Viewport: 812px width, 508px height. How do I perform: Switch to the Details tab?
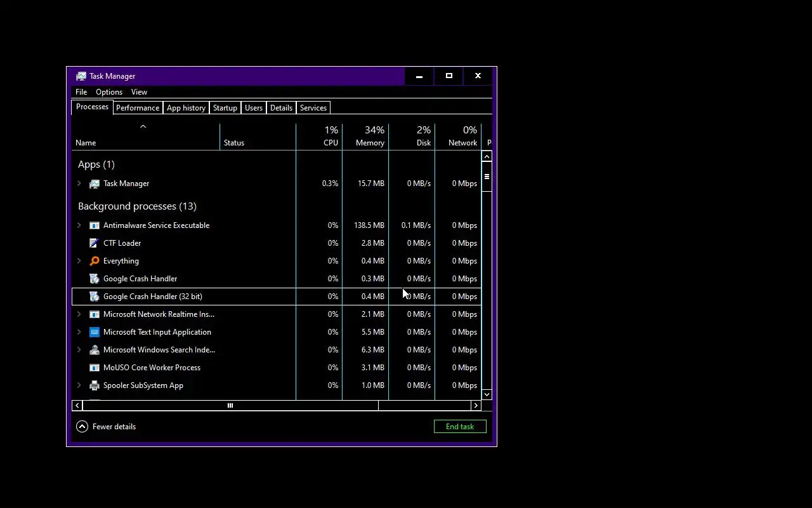(x=281, y=108)
